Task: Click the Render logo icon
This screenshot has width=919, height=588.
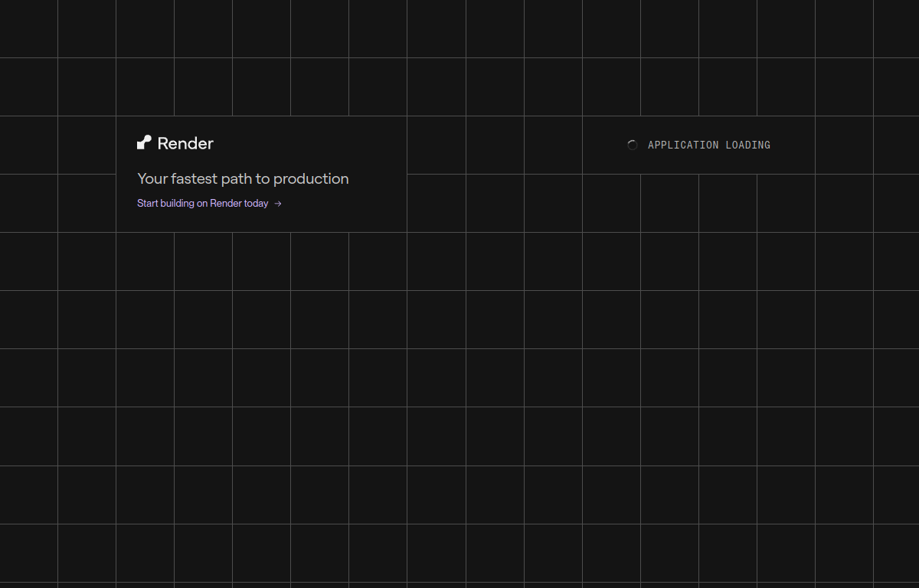Action: coord(144,142)
